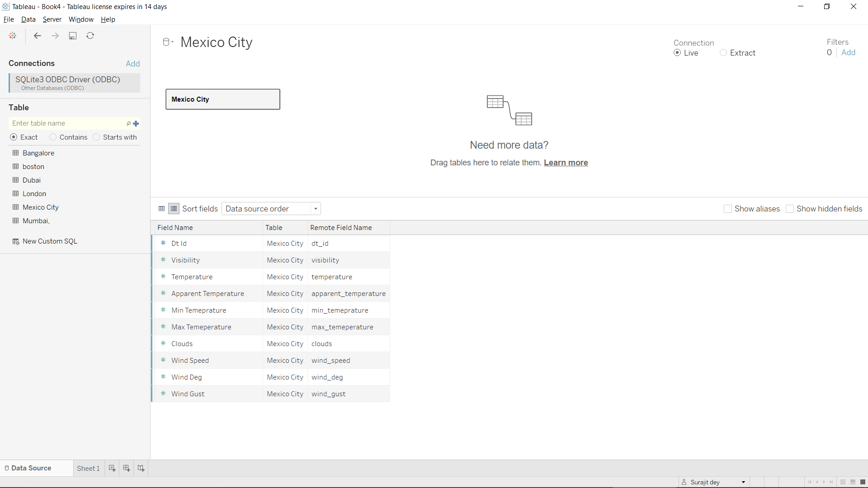Refresh the data source with the refresh icon
The height and width of the screenshot is (488, 868).
tap(90, 36)
